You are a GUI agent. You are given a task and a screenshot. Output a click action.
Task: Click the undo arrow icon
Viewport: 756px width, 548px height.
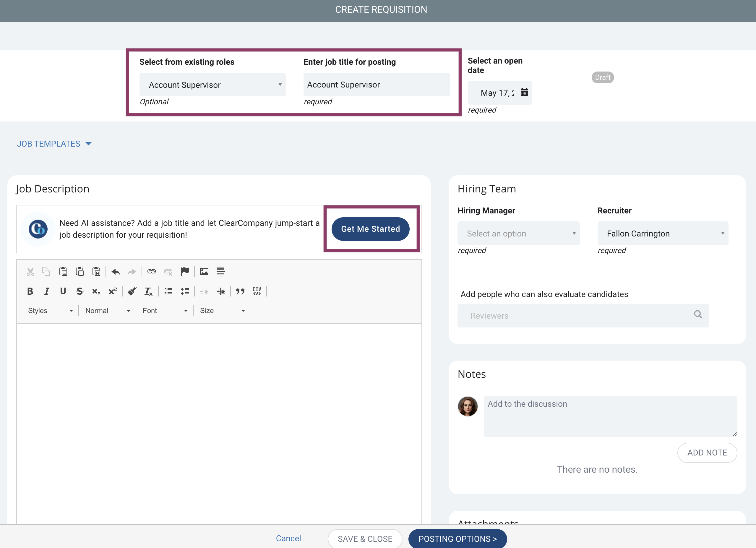pos(116,272)
